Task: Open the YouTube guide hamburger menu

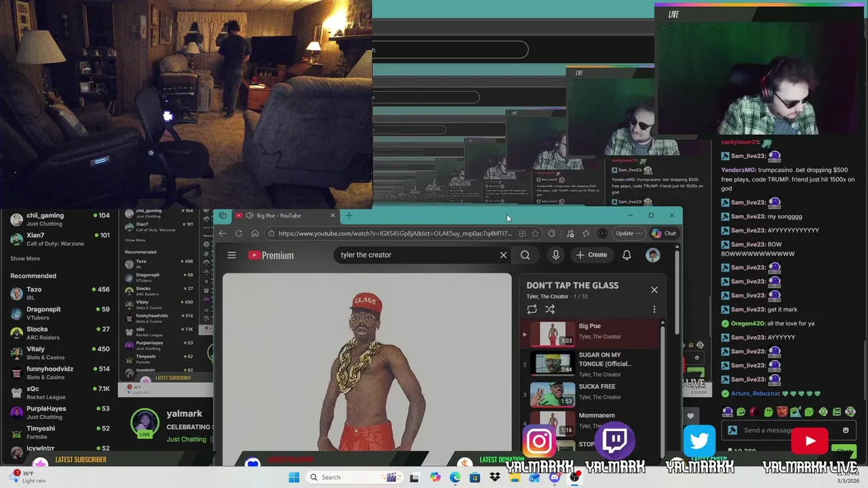Action: pos(231,255)
